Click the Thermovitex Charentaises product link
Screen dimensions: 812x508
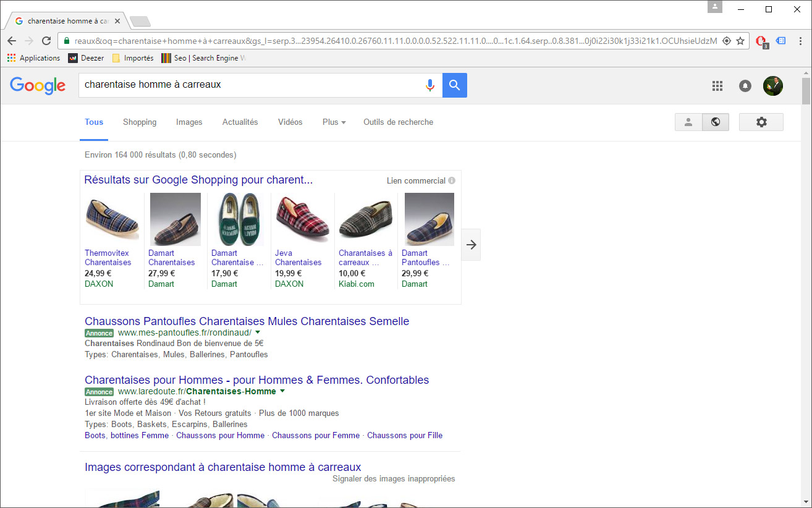108,258
